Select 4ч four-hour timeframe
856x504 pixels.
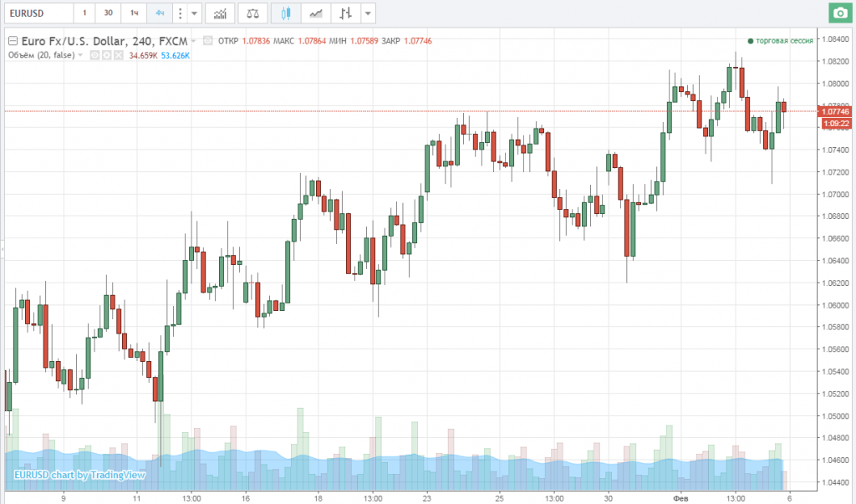click(x=160, y=13)
